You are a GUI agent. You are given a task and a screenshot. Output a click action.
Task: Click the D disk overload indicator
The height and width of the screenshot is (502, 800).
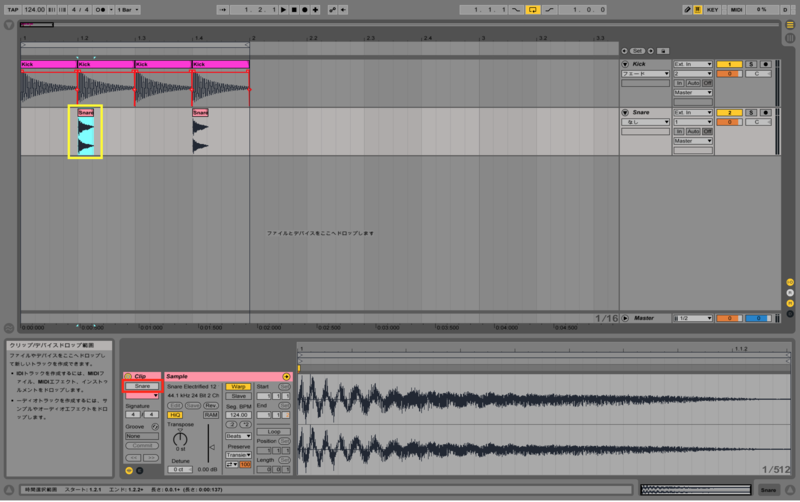[x=785, y=10]
